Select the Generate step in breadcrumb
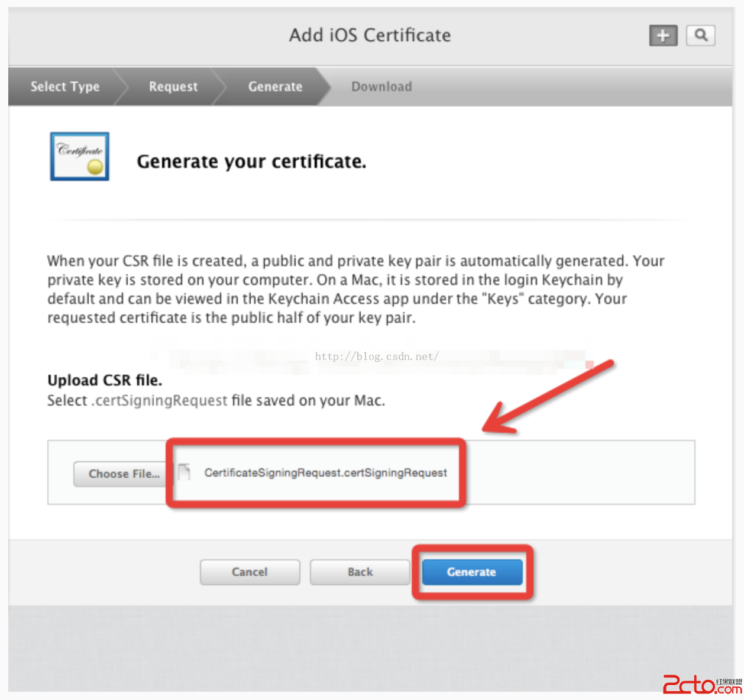This screenshot has height=700, width=744. click(275, 86)
